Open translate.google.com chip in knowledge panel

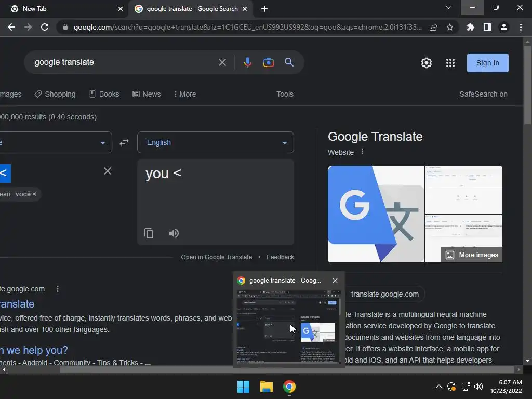pyautogui.click(x=385, y=294)
